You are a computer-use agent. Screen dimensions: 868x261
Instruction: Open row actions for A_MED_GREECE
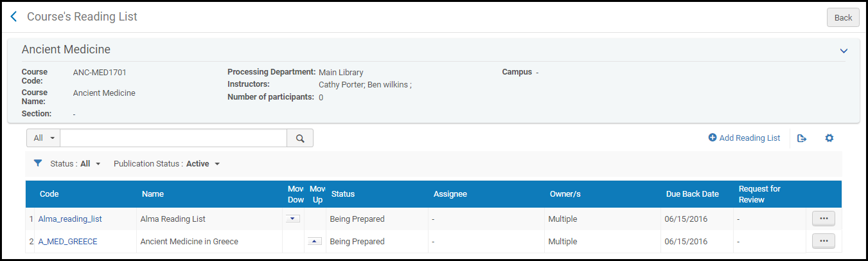coord(823,241)
